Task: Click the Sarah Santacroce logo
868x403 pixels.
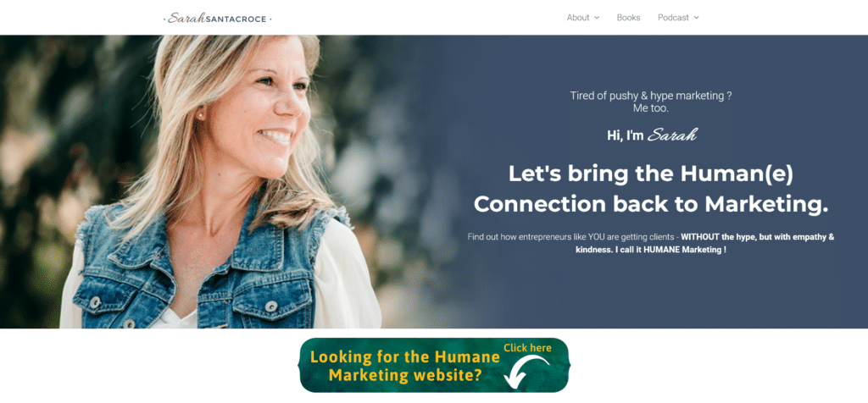Action: tap(218, 19)
